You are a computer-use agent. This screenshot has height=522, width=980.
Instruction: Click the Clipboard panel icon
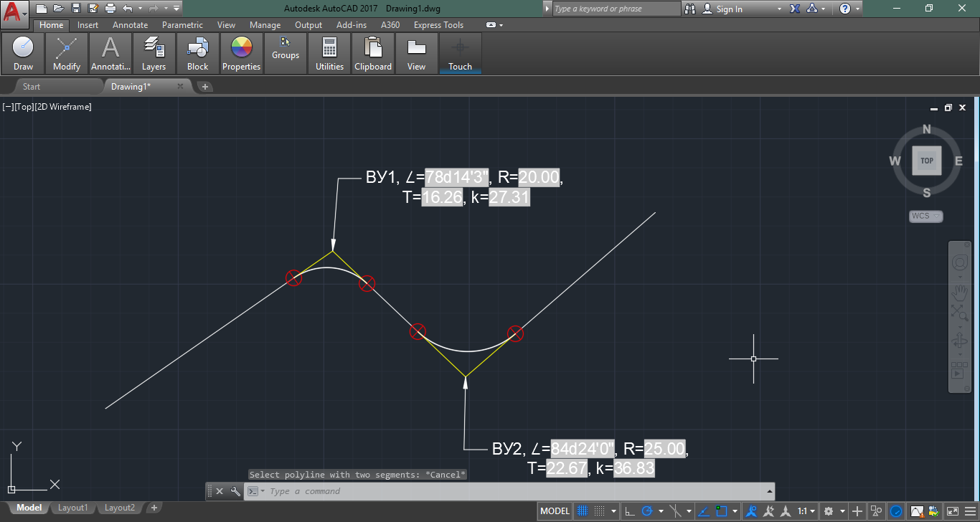coord(373,54)
